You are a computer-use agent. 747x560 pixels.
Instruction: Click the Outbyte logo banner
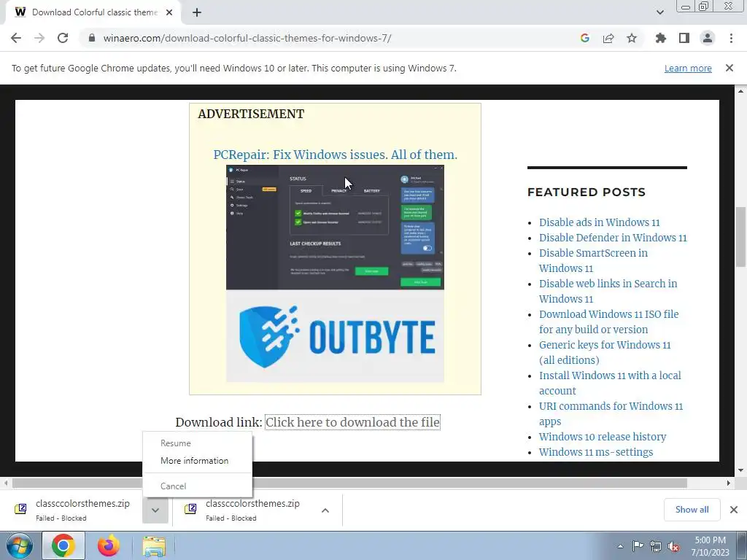coord(335,336)
